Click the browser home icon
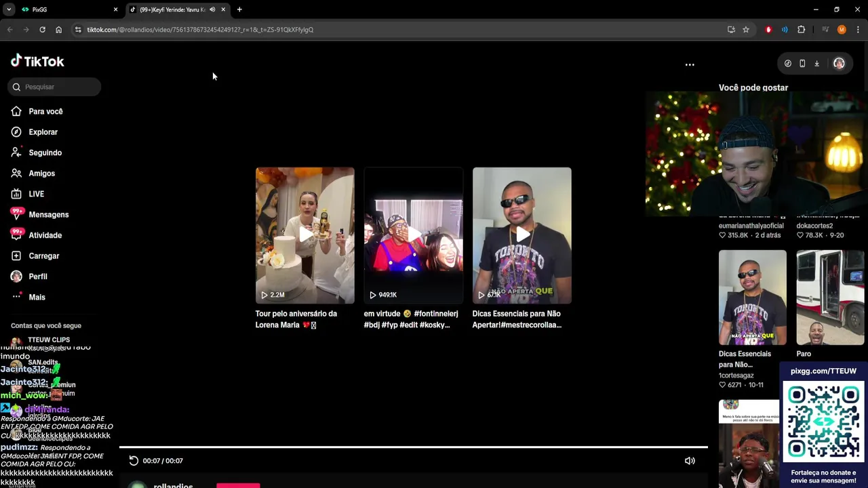 (58, 30)
